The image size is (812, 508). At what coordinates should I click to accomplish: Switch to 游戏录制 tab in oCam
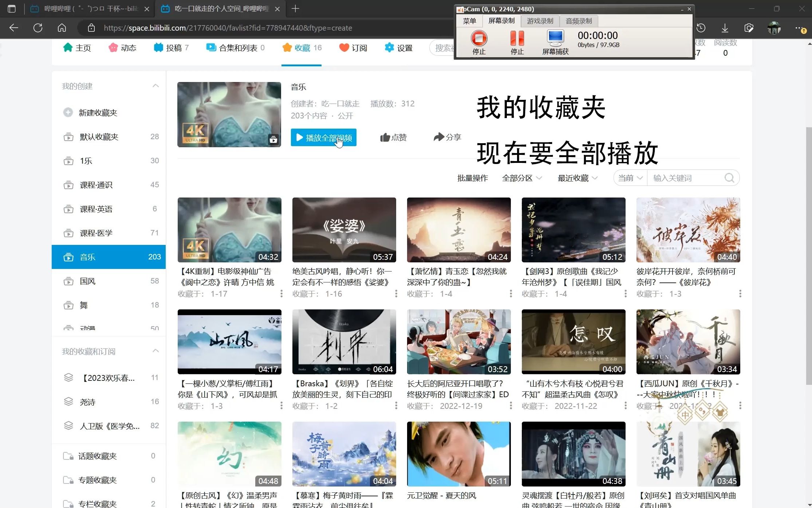(x=540, y=21)
